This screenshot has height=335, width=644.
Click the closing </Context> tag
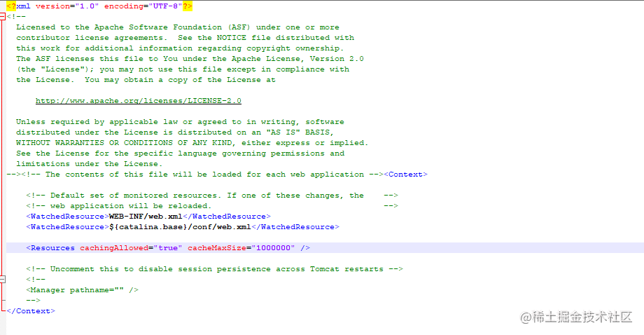31,311
